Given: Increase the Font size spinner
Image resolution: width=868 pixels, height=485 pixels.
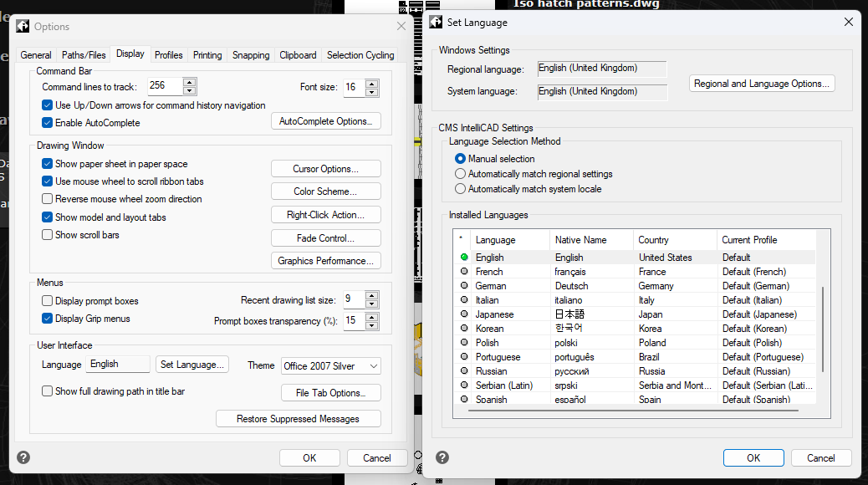Looking at the screenshot, I should tap(372, 84).
